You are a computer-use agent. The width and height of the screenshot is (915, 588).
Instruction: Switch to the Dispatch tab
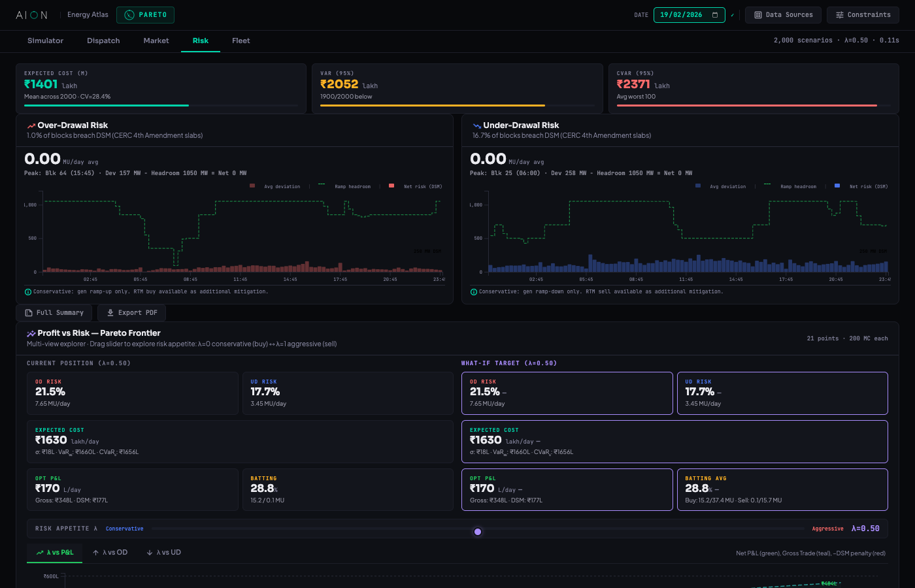(x=103, y=40)
